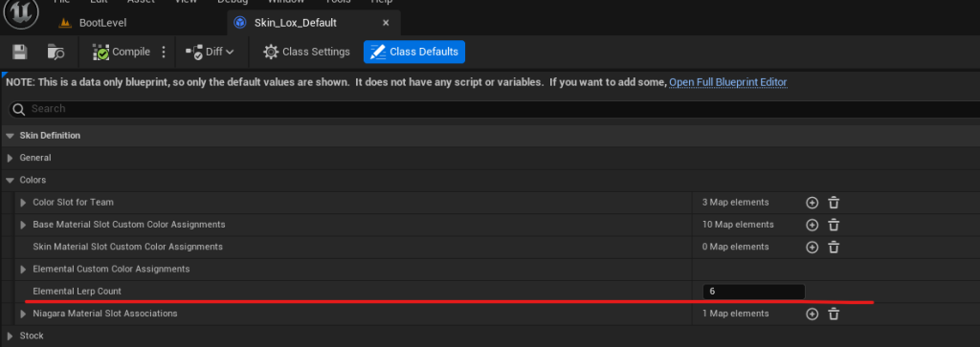Click the Skin_Lox_Default tab blueprint icon
The image size is (980, 347).
click(x=239, y=23)
